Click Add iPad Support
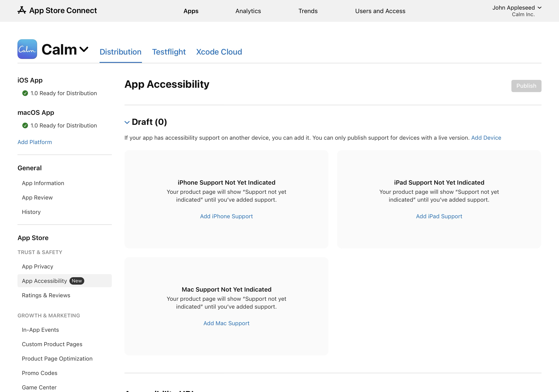The image size is (559, 392). point(439,216)
